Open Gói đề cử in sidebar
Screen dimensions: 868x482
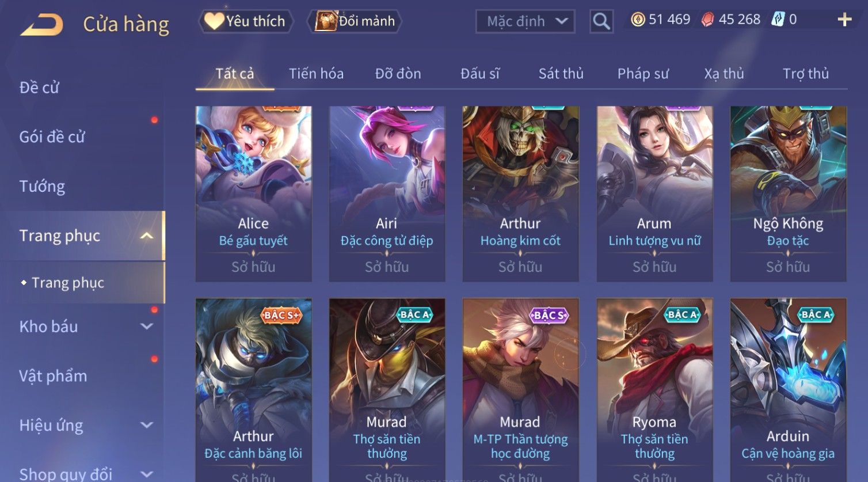(52, 137)
